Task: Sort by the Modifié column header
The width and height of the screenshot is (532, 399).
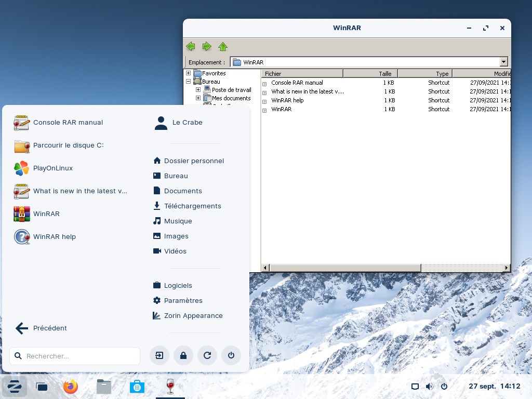Action: pos(482,74)
